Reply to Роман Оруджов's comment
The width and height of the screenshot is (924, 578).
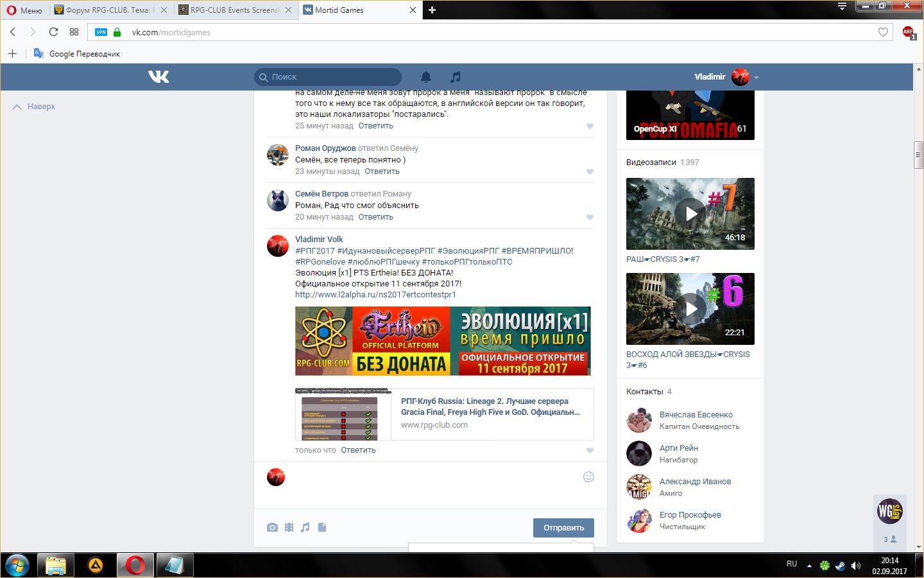[382, 171]
